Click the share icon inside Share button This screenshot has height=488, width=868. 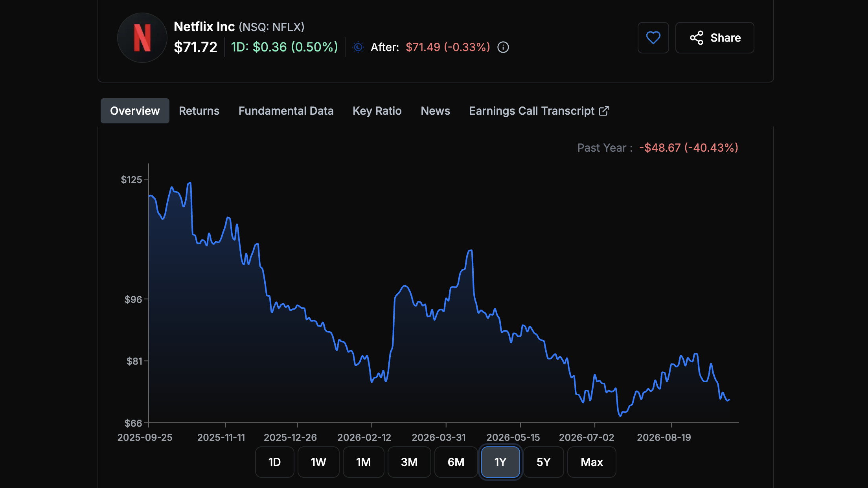(697, 38)
